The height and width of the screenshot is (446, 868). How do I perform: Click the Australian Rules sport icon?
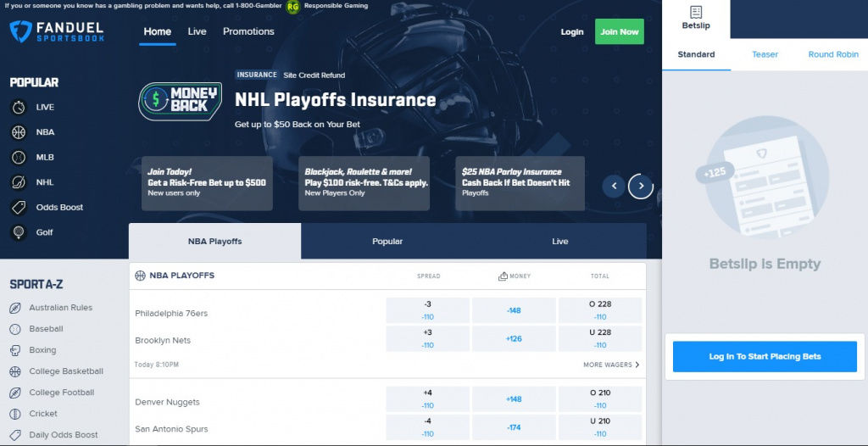tap(15, 308)
